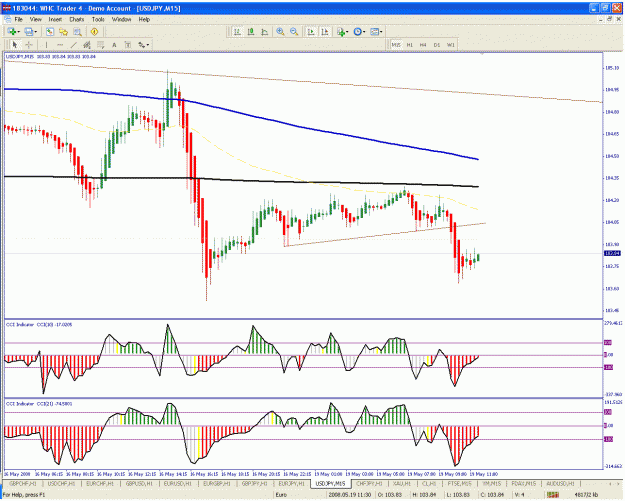The width and height of the screenshot is (625, 501).
Task: Select the Text Label tool
Action: [128, 45]
